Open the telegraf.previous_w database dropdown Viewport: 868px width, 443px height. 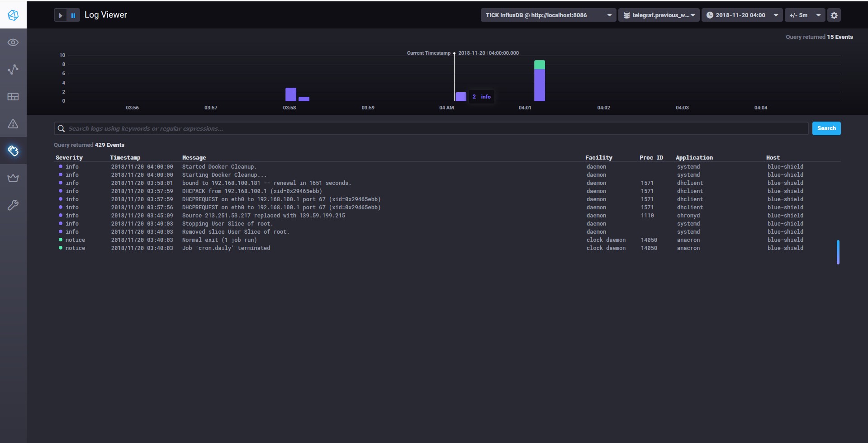tap(659, 15)
